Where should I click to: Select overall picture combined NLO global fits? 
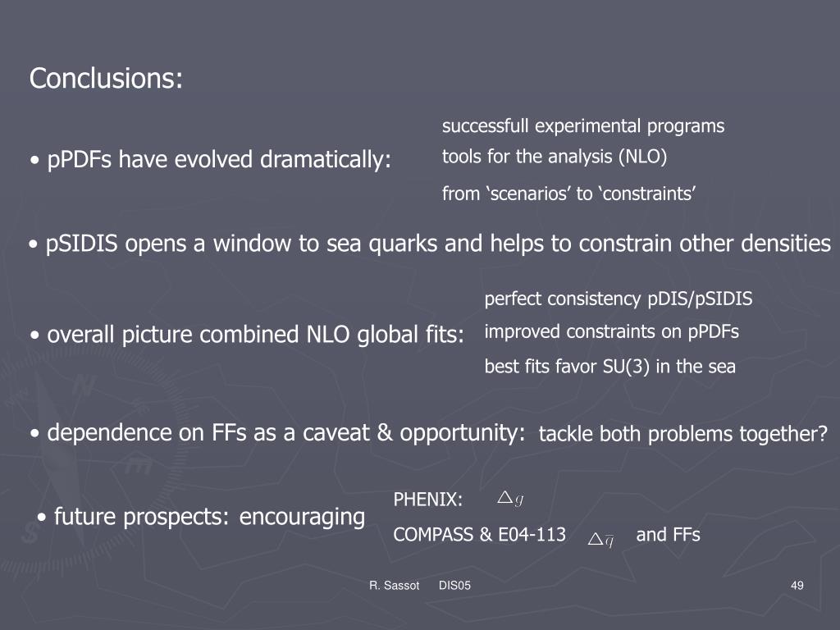coord(247,336)
